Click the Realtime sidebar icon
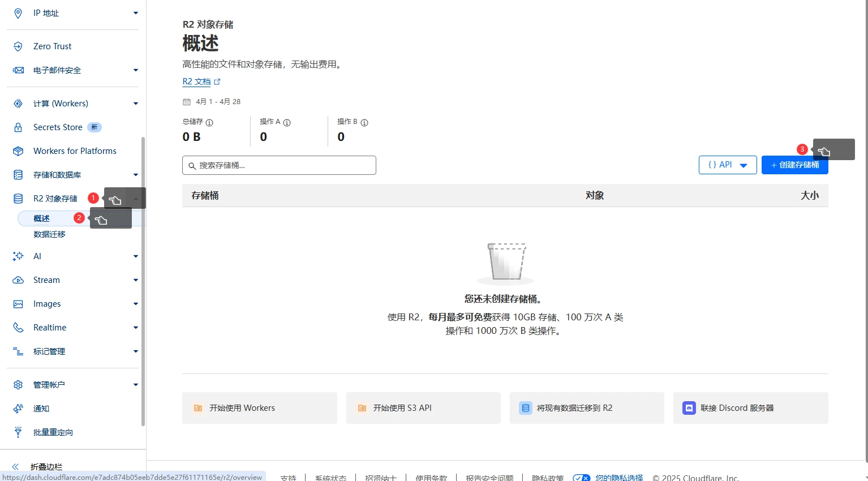The height and width of the screenshot is (481, 868). point(18,327)
